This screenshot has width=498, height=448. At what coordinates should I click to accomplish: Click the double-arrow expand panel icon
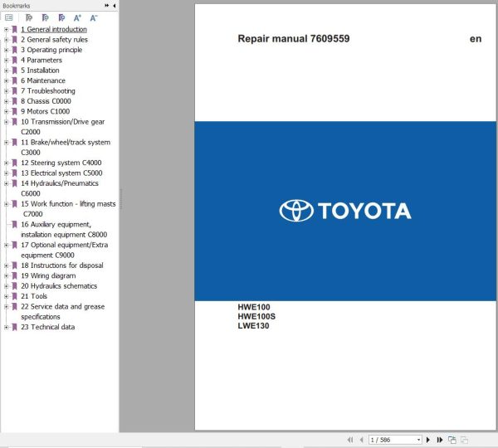coord(107,6)
